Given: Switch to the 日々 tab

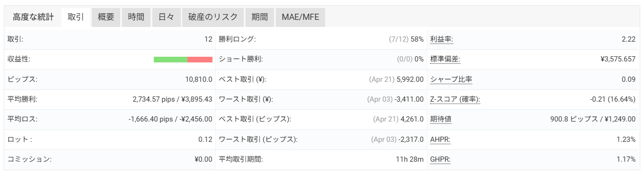Looking at the screenshot, I should coord(166,17).
